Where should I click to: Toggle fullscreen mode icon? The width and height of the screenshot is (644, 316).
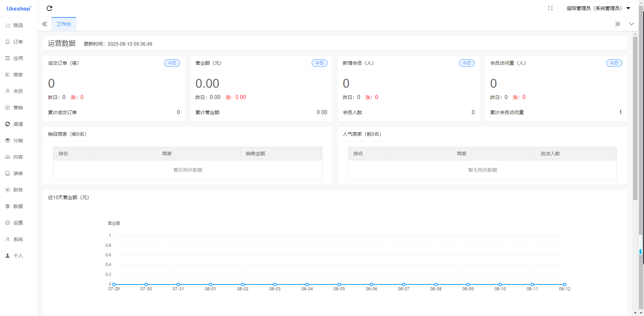[550, 8]
